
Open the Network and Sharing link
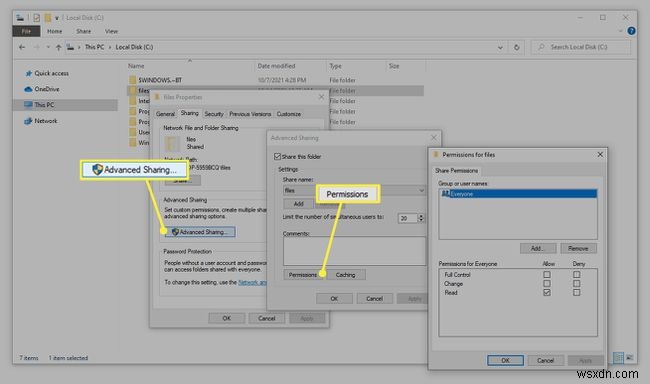[252, 282]
